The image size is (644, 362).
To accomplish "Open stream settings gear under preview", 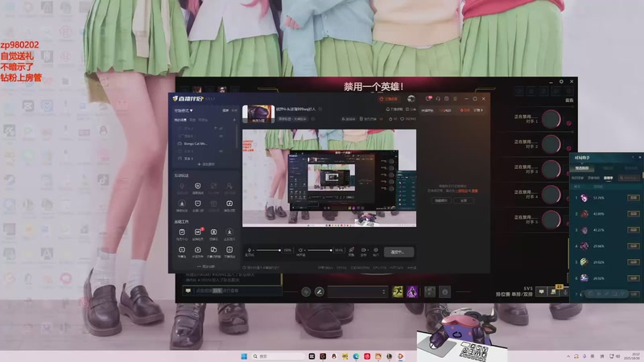I will point(375,250).
